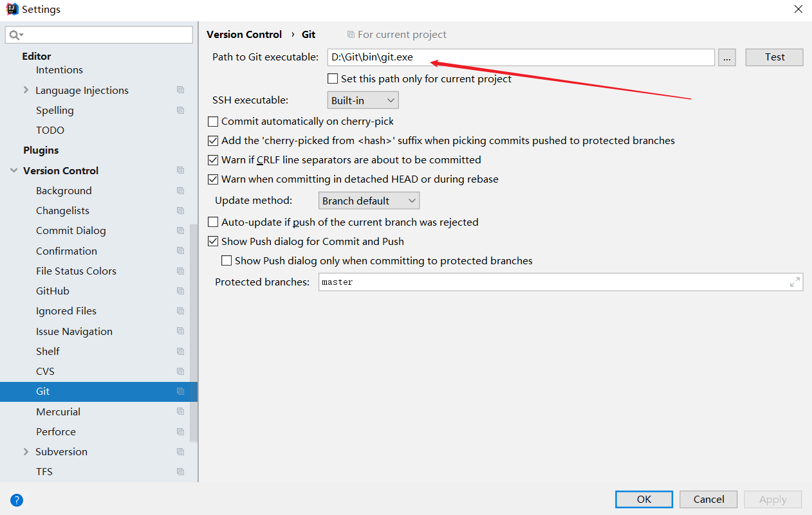Click the project icon beside Perforce
The width and height of the screenshot is (812, 515).
coord(180,431)
